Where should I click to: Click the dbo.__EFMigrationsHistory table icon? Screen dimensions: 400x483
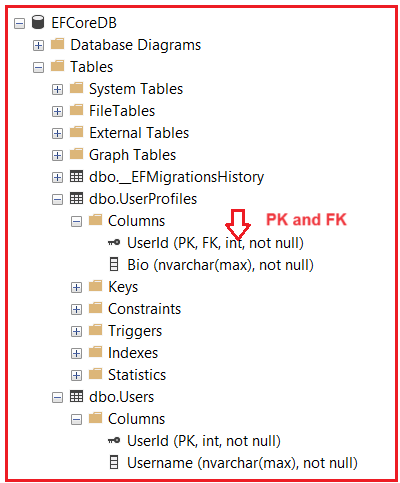tap(76, 176)
